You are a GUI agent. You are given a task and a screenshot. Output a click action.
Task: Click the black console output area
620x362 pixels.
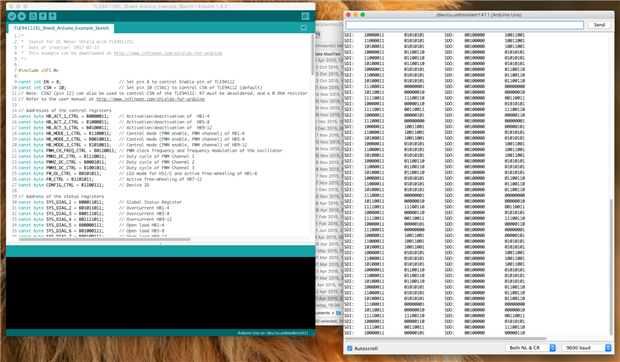(161, 293)
